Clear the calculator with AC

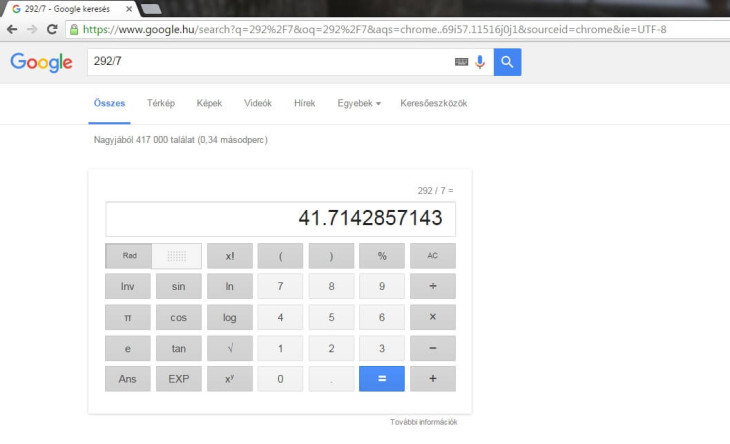click(433, 256)
